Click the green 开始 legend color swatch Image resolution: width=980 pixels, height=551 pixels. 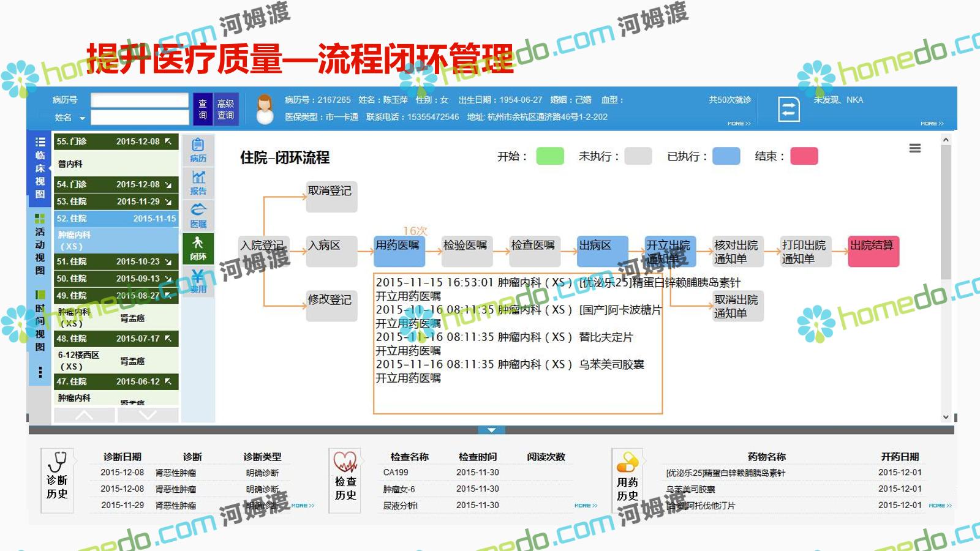pos(549,156)
